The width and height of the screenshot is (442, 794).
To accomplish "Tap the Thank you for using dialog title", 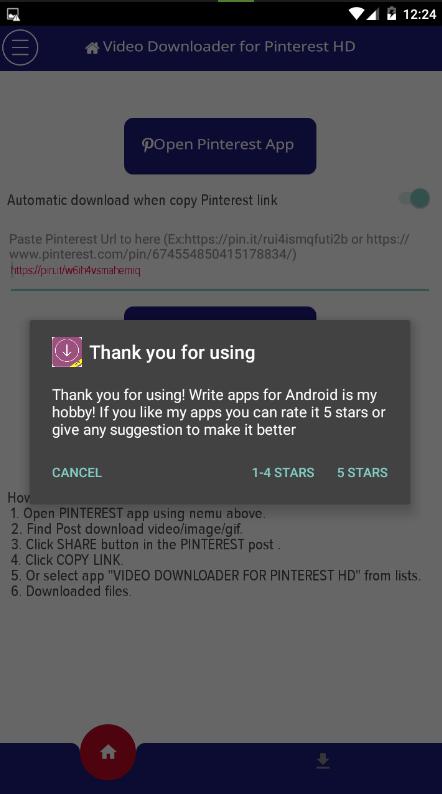I will 173,352.
